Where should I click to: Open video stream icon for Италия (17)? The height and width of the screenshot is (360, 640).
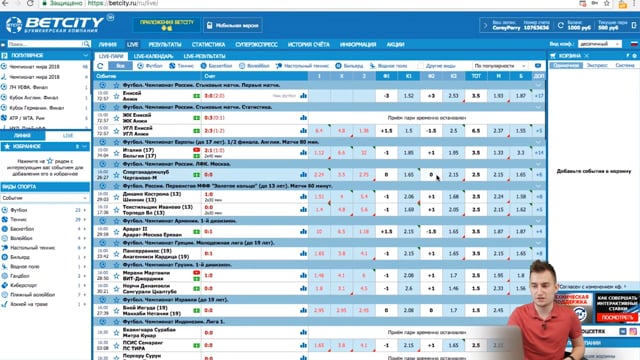coord(196,150)
